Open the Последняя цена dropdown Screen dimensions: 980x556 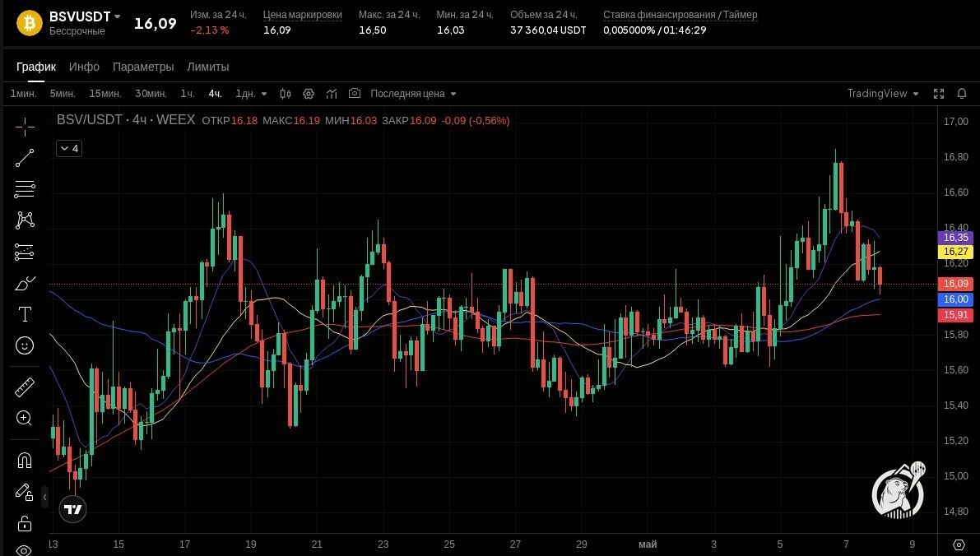coord(413,94)
